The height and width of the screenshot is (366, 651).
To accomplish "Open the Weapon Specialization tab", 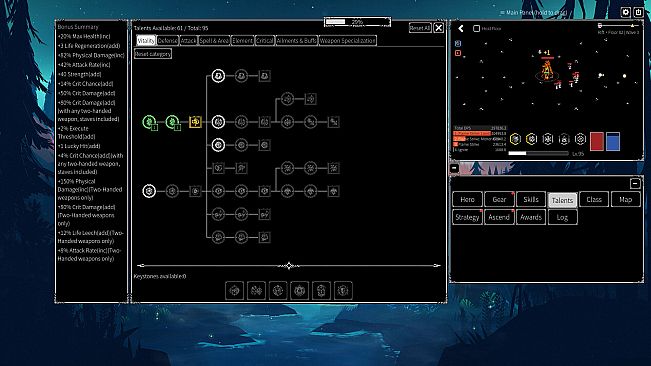I will point(348,40).
